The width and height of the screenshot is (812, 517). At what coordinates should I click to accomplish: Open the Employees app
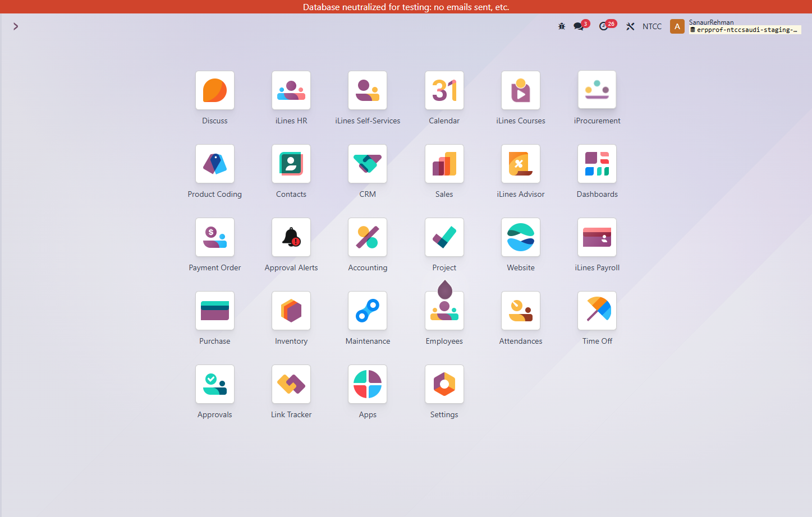click(x=444, y=311)
